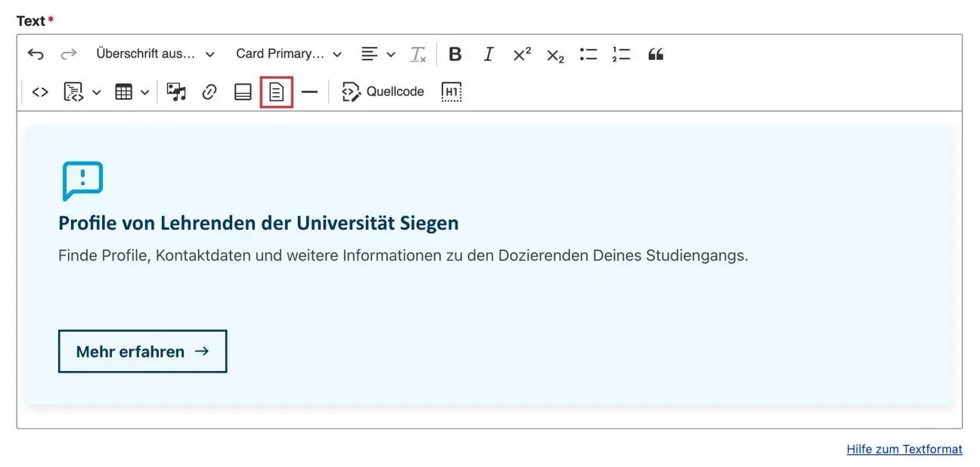
Task: Toggle bold formatting
Action: 455,54
